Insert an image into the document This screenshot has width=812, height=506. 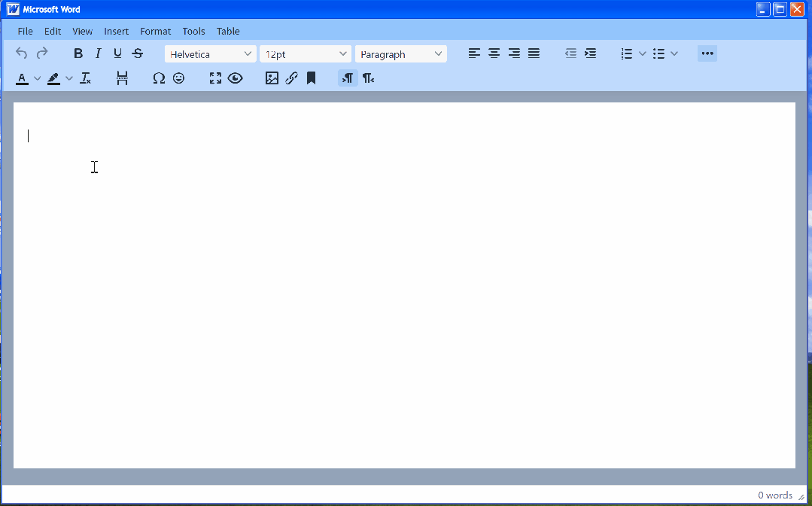pos(272,78)
